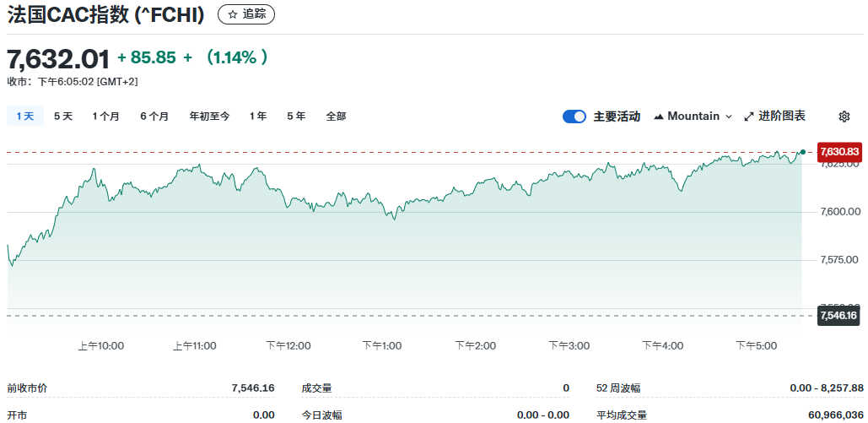The height and width of the screenshot is (423, 868).
Task: Select the 6个月 range tab
Action: [154, 117]
